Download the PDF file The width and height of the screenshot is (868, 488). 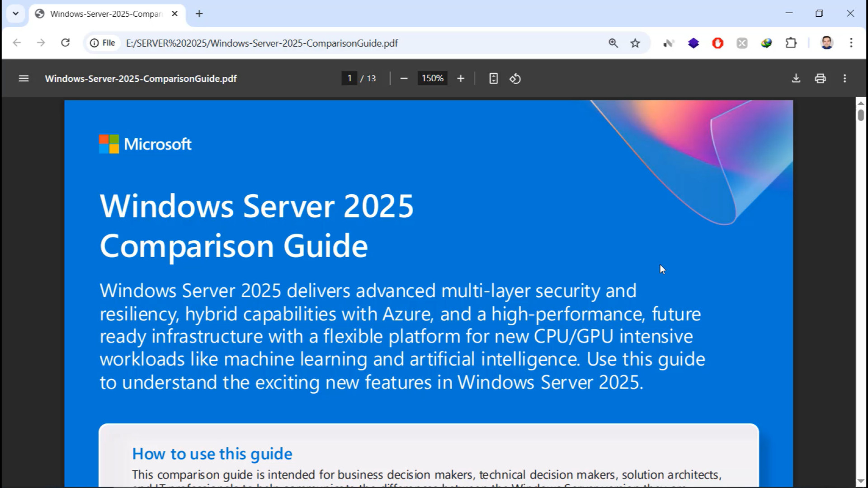click(796, 79)
